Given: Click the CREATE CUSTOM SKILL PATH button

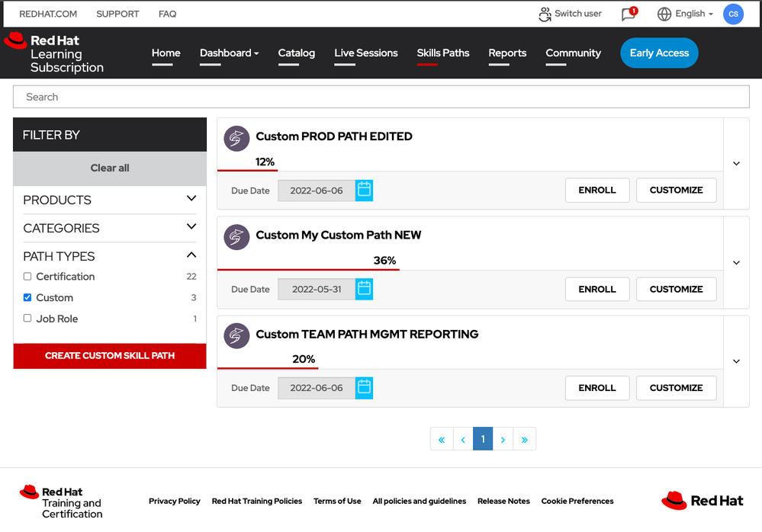Looking at the screenshot, I should [109, 355].
